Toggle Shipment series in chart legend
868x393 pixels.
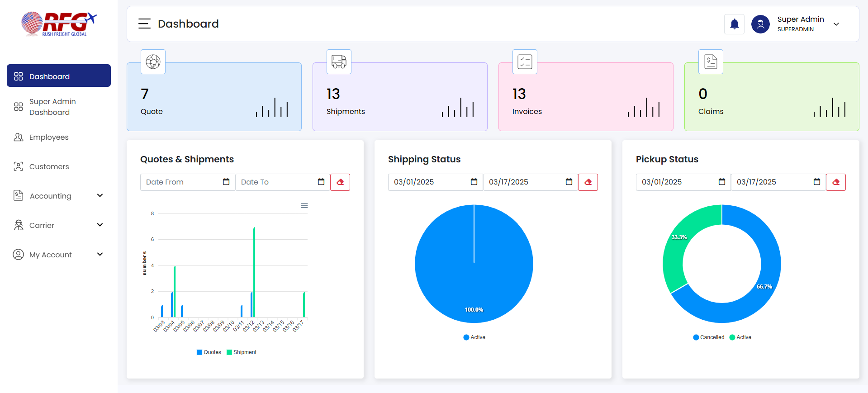pos(242,352)
